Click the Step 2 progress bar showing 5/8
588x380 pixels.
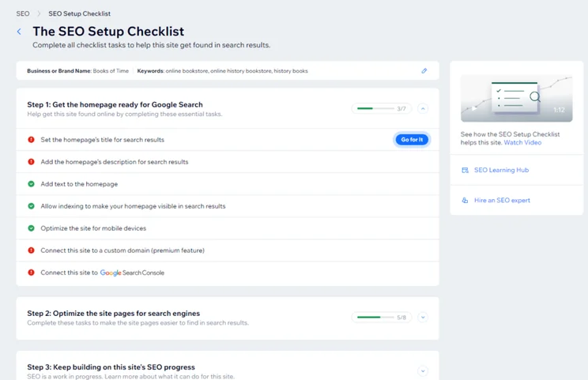coord(382,318)
